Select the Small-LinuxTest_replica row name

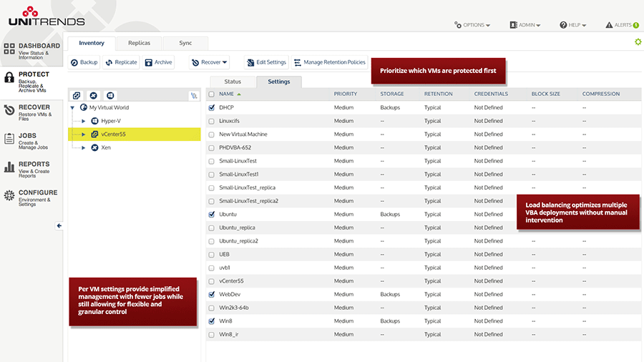[248, 187]
